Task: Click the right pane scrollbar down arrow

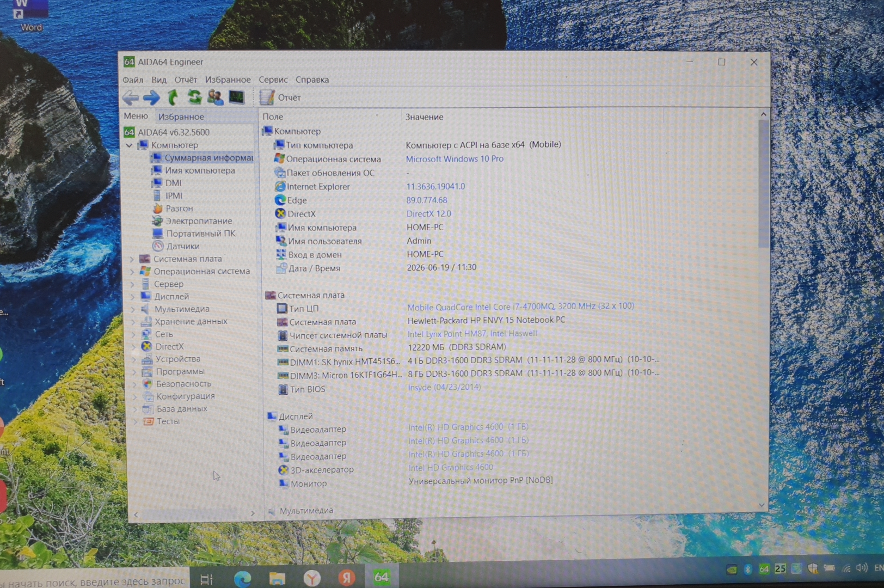Action: 762,505
